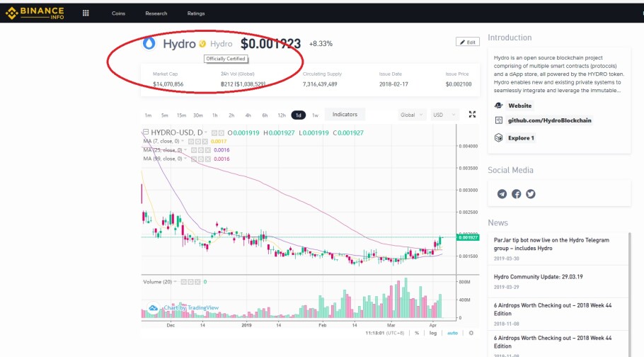644x357 pixels.
Task: Open Volume indicator settings icon
Action: pos(190,282)
